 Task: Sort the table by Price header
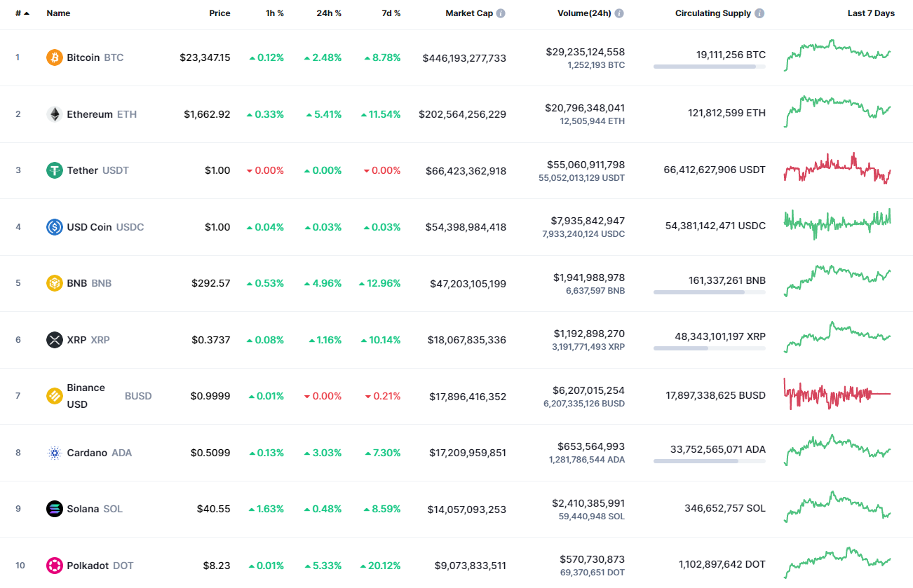click(x=219, y=13)
